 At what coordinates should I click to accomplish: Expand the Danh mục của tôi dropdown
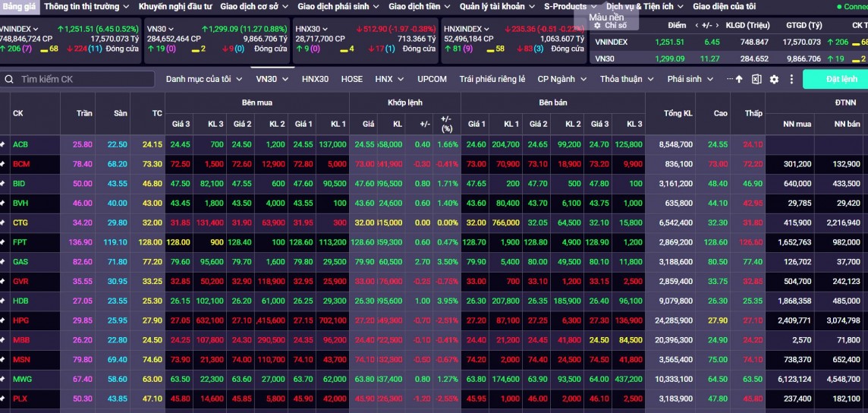(x=203, y=79)
